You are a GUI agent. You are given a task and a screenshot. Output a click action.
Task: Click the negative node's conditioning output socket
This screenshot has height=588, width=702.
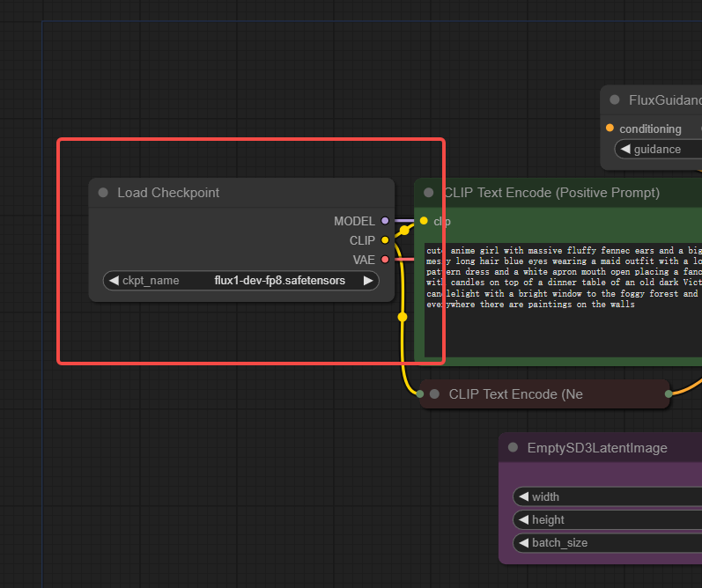click(x=669, y=393)
